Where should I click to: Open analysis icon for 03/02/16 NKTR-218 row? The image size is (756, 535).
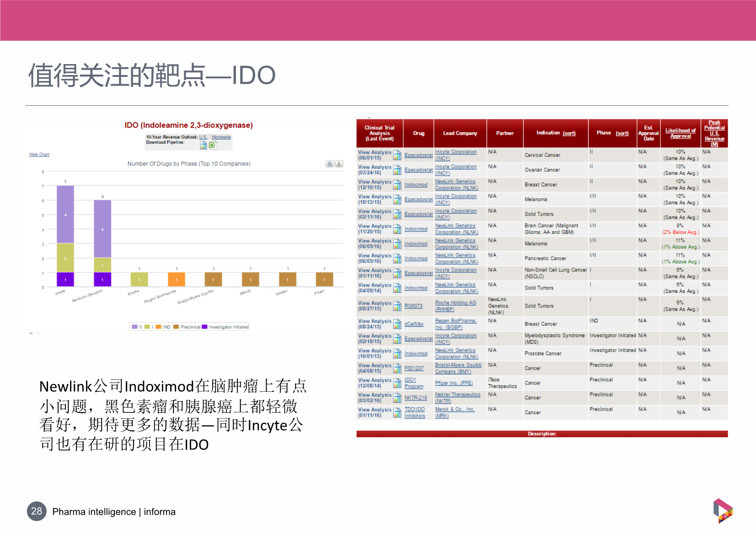pos(397,398)
